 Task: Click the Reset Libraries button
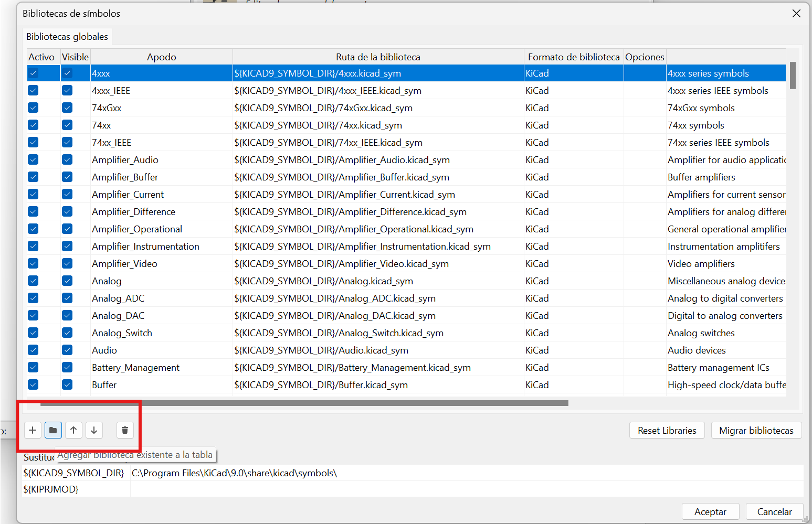click(667, 430)
